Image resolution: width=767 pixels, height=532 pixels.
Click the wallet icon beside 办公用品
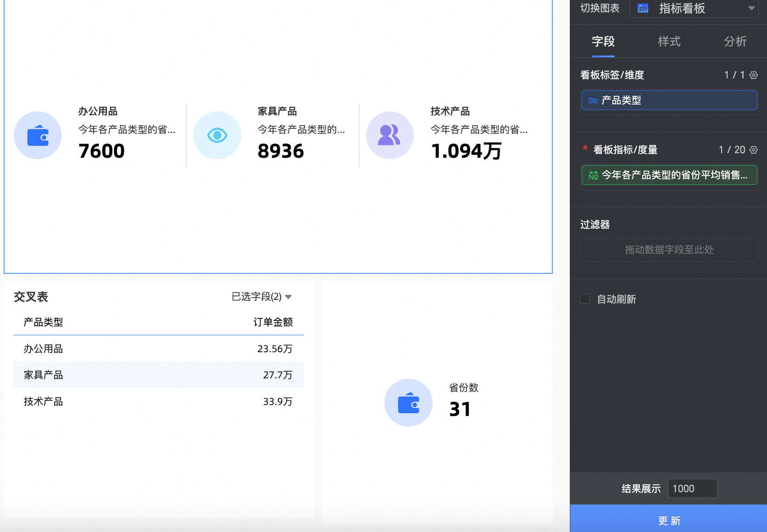click(x=38, y=135)
